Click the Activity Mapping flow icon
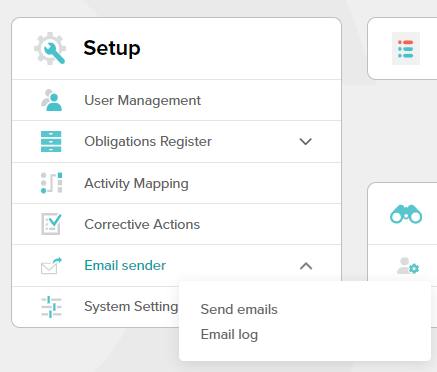The image size is (437, 372). [51, 183]
